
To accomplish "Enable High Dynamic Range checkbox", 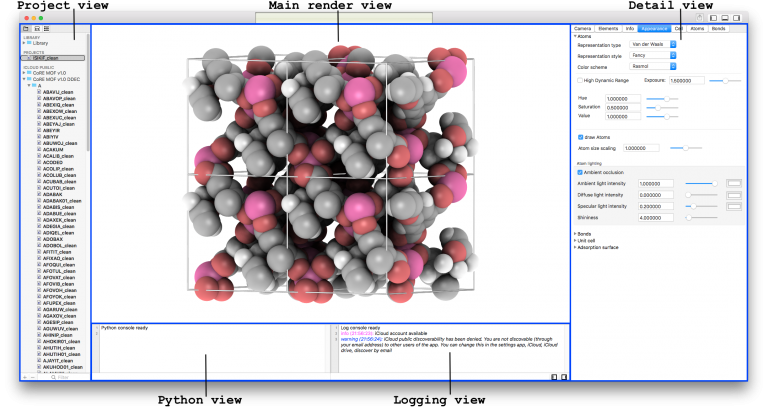I will (579, 79).
